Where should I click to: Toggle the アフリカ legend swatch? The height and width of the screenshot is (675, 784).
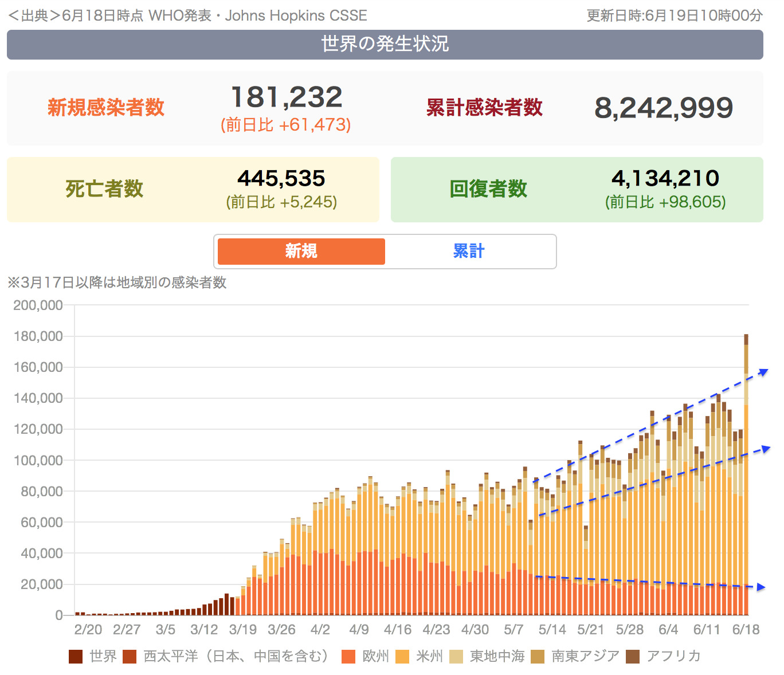(x=633, y=657)
